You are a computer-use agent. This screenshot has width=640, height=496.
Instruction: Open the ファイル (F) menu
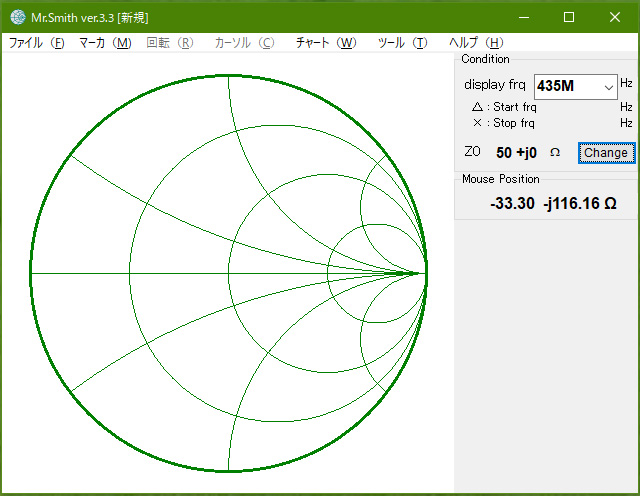37,43
